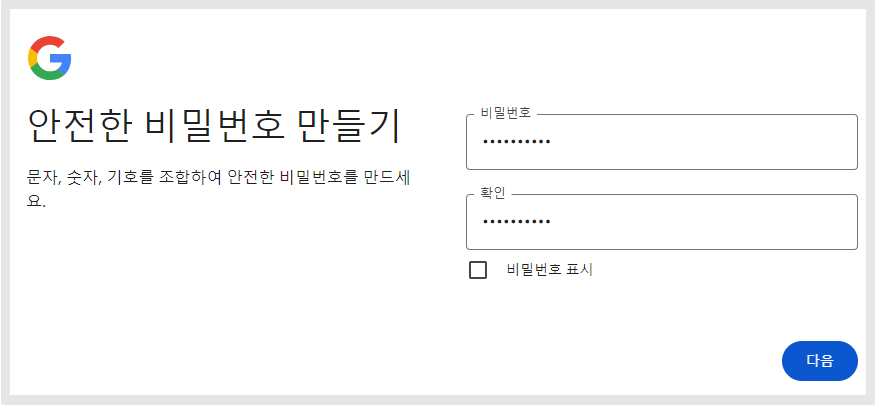Click the 안전한 비밀번호 만들기 heading

point(214,126)
